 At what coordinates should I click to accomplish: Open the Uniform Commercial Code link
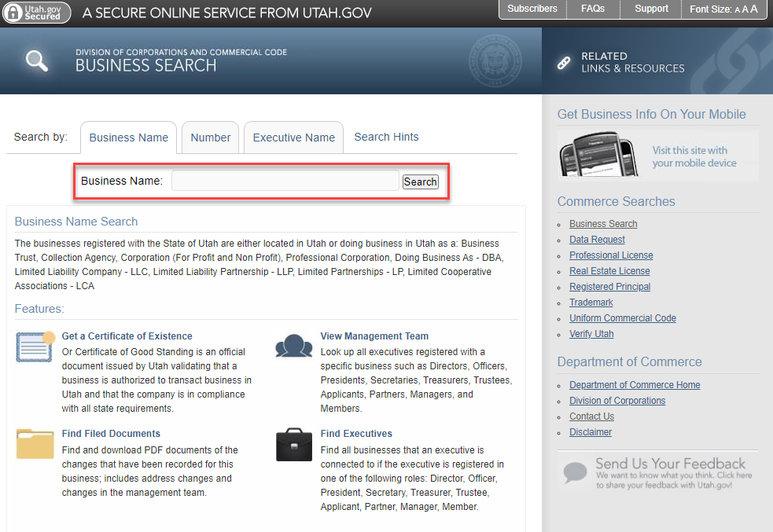(x=622, y=318)
